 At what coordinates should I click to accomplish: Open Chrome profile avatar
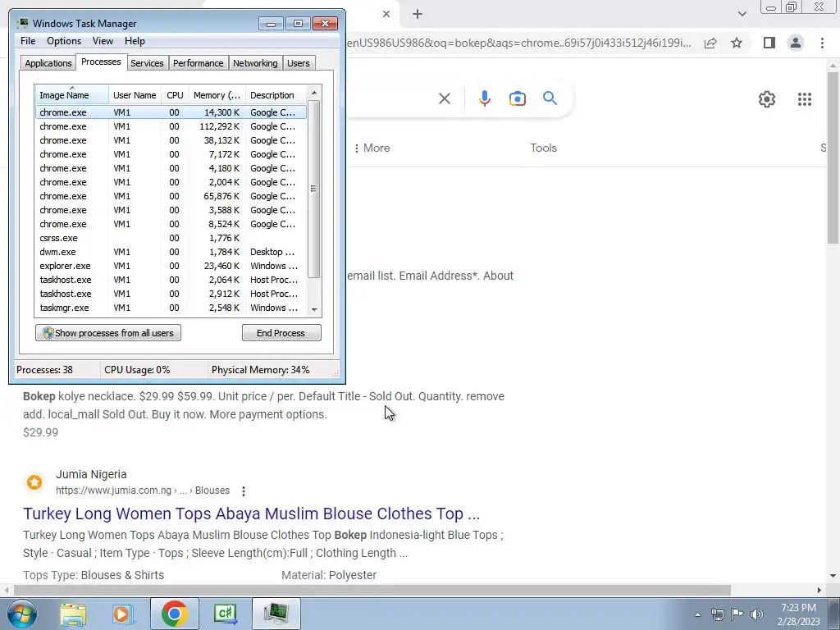click(x=796, y=43)
